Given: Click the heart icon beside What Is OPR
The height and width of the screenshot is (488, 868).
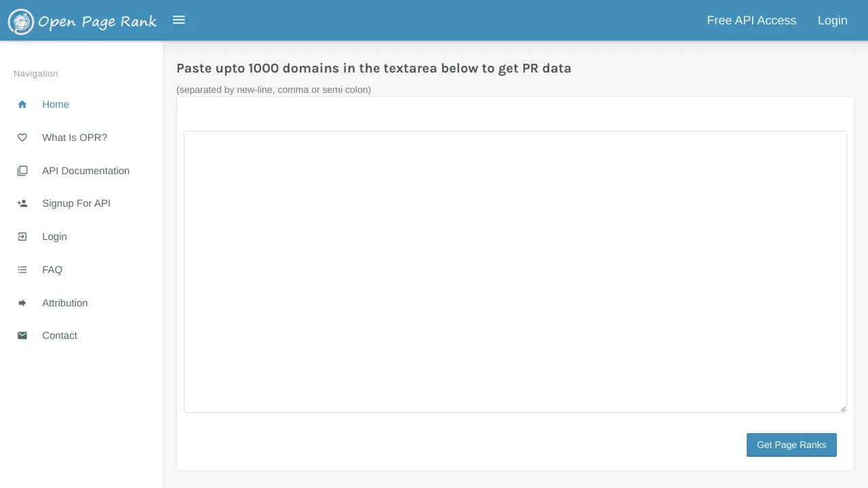Looking at the screenshot, I should [x=22, y=138].
